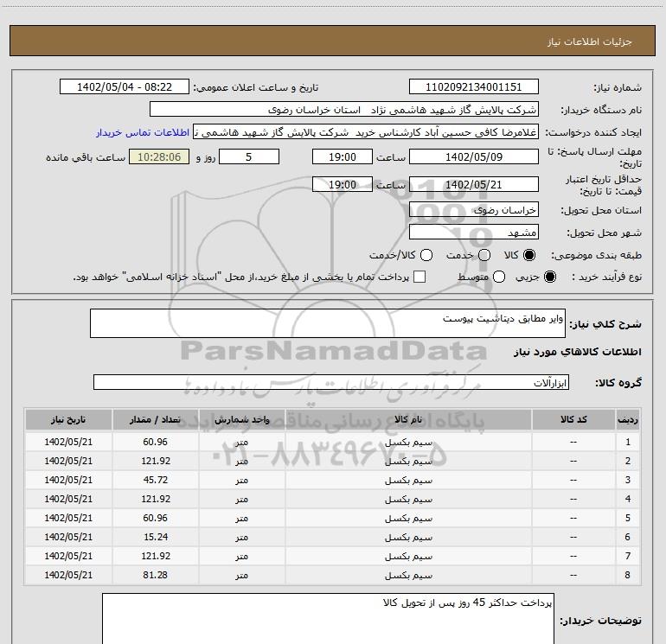This screenshot has height=644, width=666.
Task: Click the نام کالا column header
Action: tap(408, 420)
